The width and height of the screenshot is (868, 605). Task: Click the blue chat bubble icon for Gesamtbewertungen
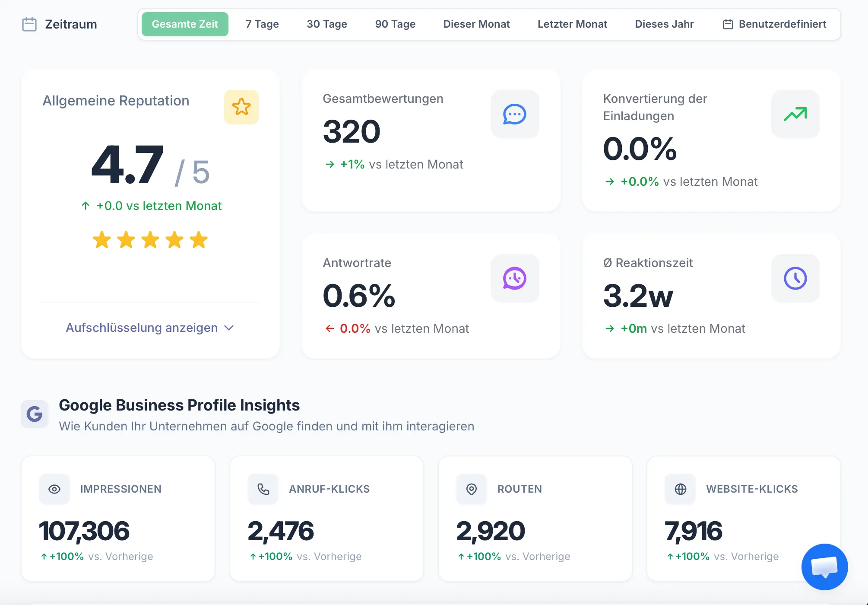coord(514,114)
